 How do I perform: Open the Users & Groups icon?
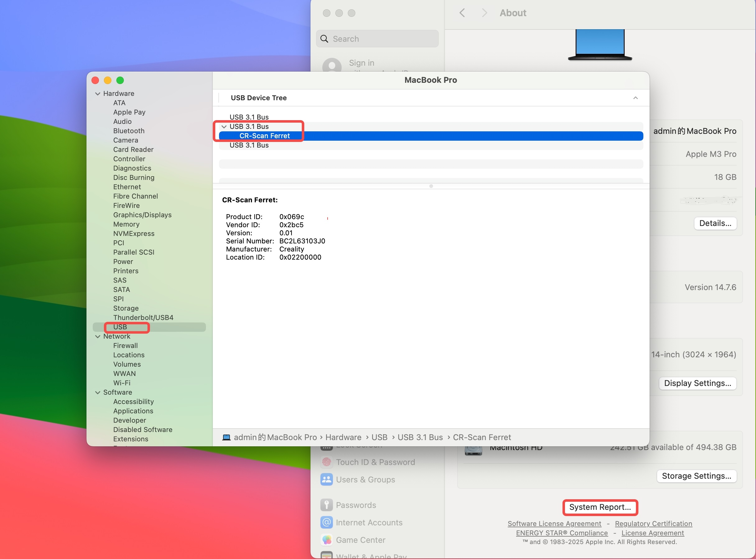pyautogui.click(x=326, y=480)
